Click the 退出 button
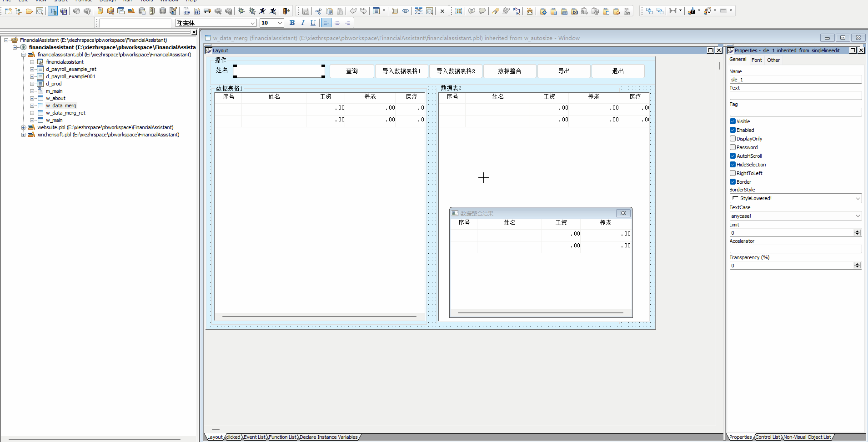The height and width of the screenshot is (442, 868). coord(618,71)
